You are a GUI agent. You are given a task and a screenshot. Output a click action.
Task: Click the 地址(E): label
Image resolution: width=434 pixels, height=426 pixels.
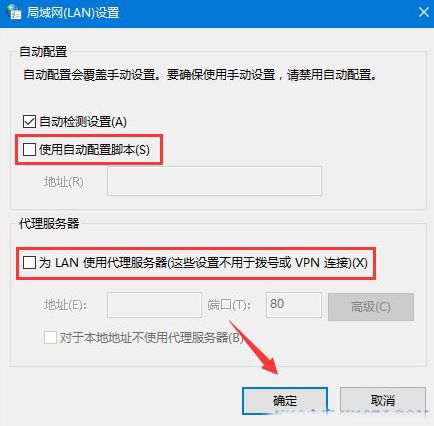click(x=65, y=305)
